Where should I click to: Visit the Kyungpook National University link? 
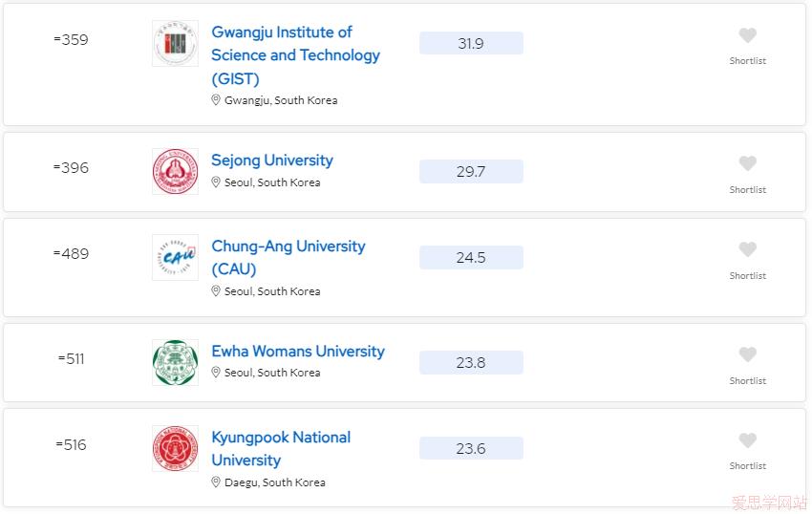(281, 449)
